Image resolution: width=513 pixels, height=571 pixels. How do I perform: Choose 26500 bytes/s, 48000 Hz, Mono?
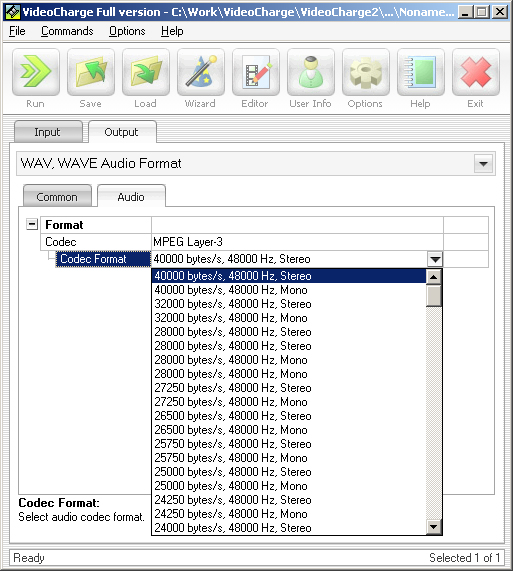[289, 430]
